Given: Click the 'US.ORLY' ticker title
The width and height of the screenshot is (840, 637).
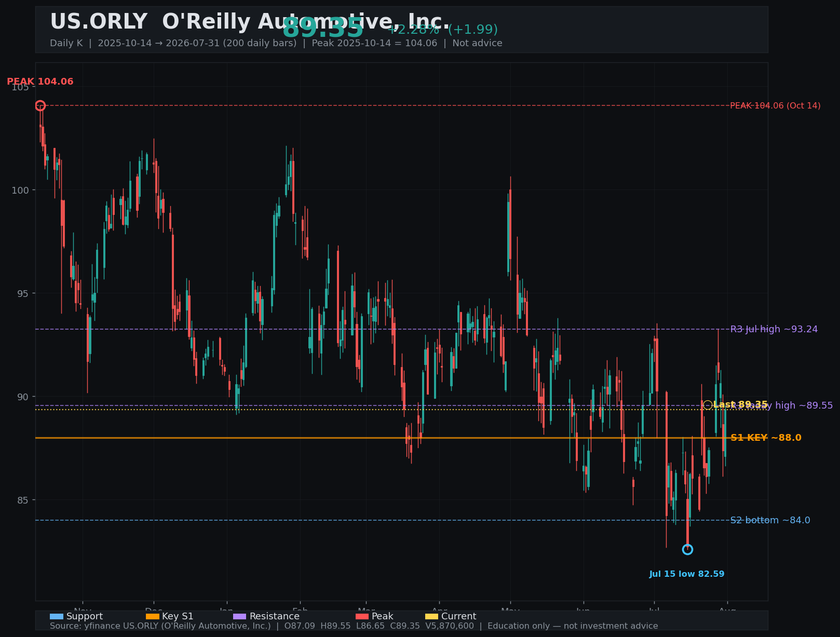Looking at the screenshot, I should 99,22.
